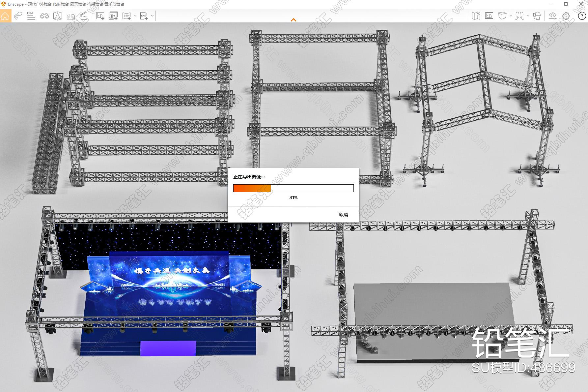The image size is (588, 392).
Task: Click the 取消 cancel button in export dialog
Action: coord(344,215)
